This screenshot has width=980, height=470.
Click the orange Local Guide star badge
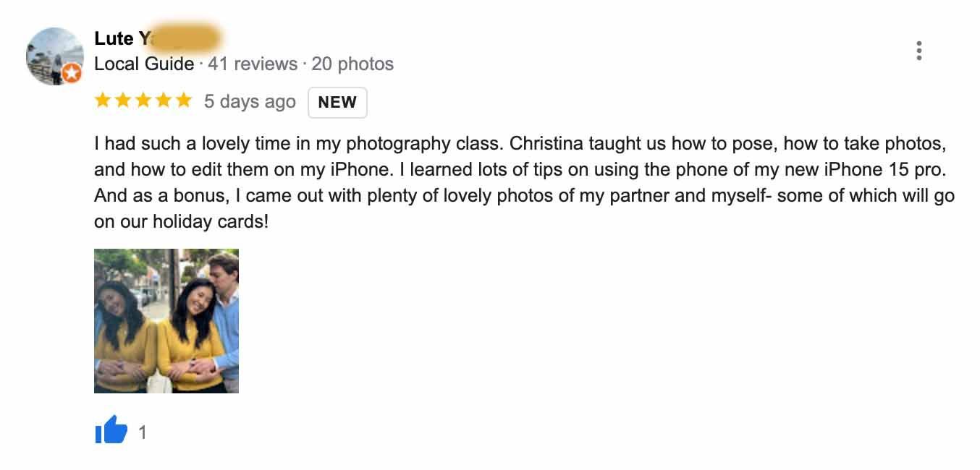pyautogui.click(x=72, y=73)
